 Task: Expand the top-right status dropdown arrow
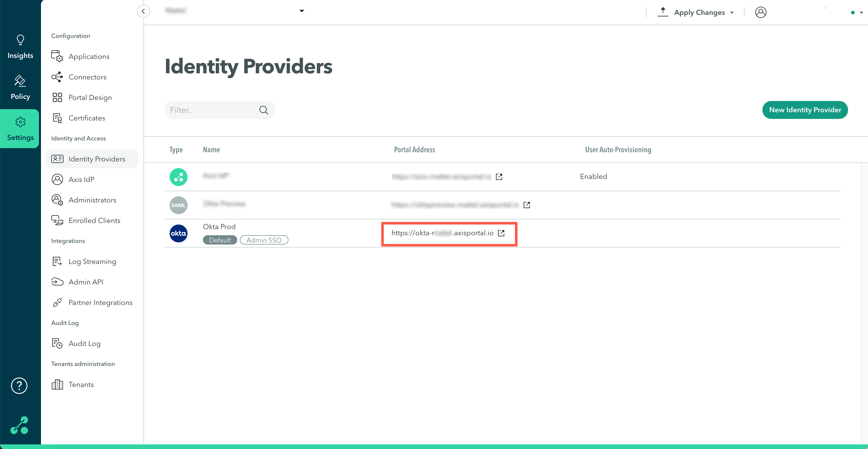click(x=861, y=13)
